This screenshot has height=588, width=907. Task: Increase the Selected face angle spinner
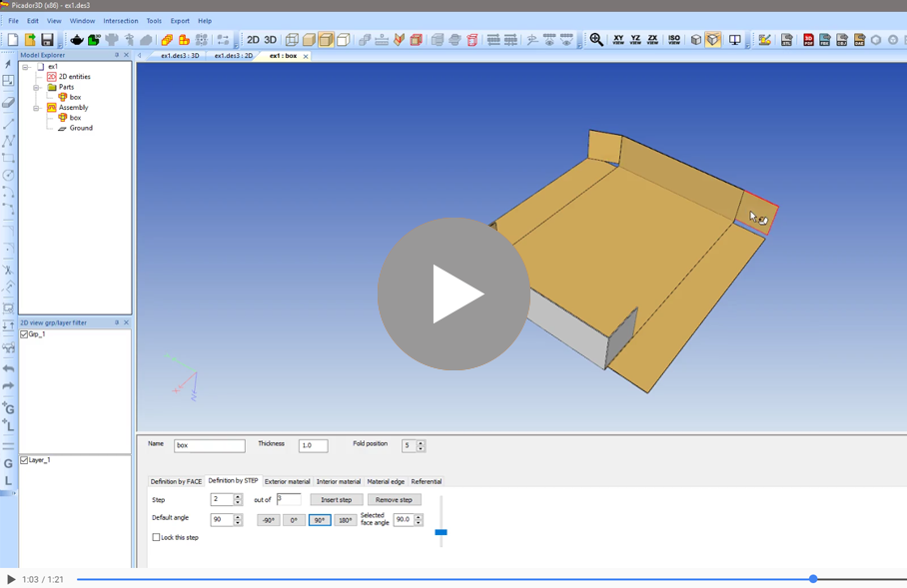tap(419, 517)
